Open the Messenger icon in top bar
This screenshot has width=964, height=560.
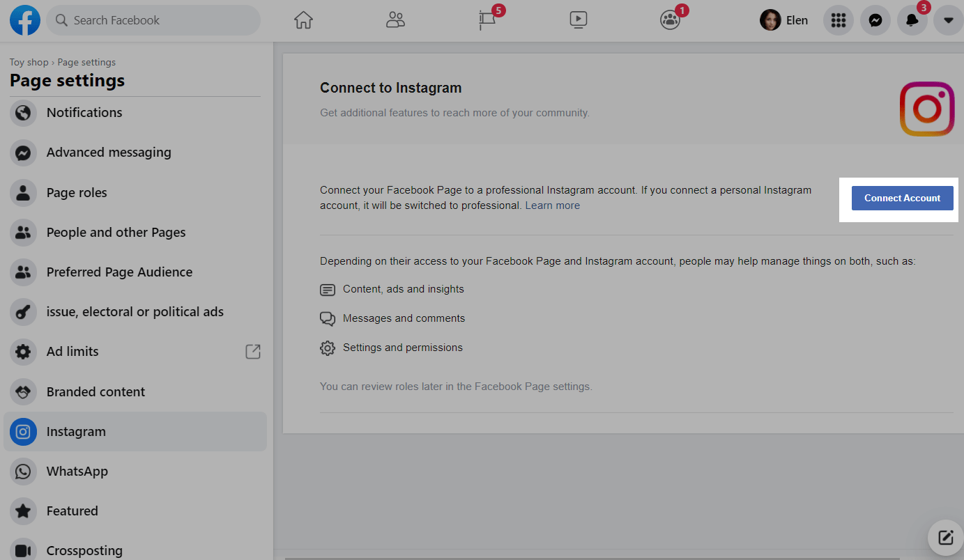coord(875,20)
